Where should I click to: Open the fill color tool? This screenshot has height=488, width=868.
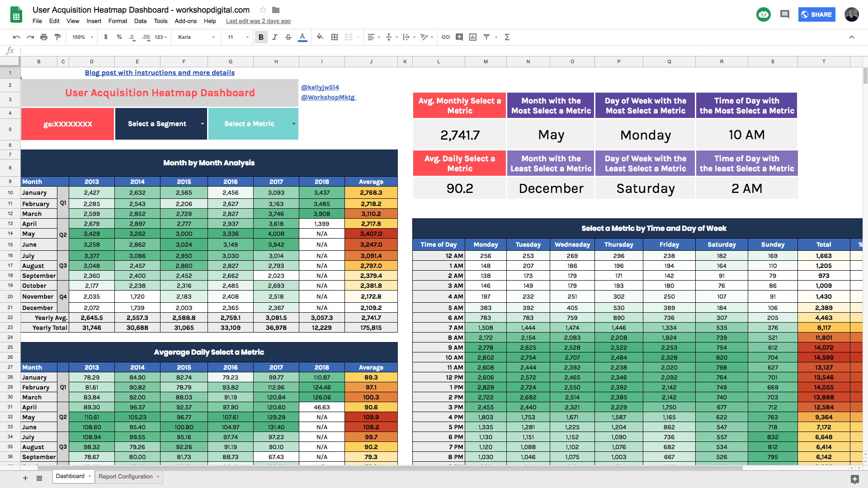[320, 37]
